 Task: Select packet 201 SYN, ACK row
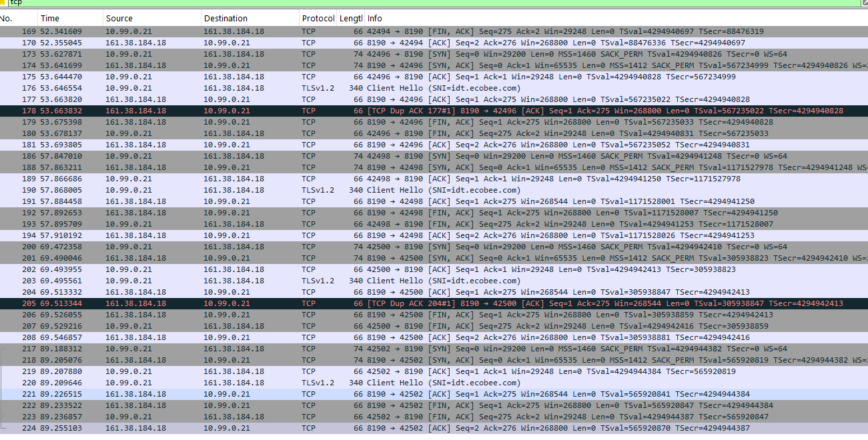(434, 258)
